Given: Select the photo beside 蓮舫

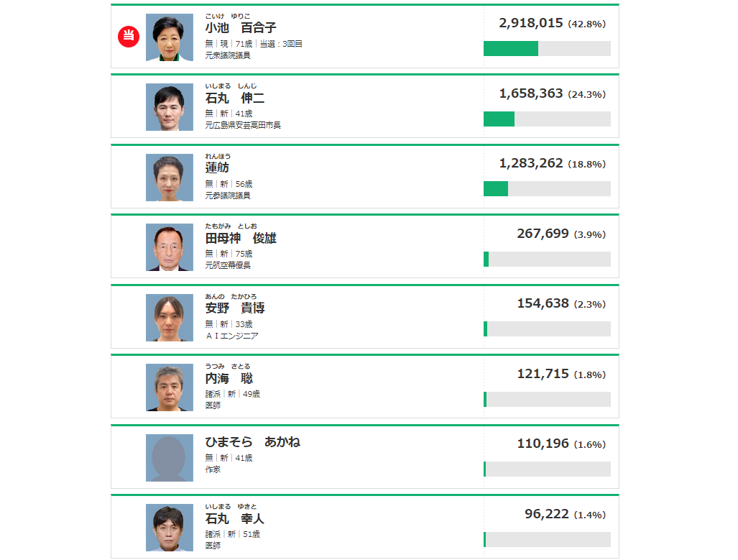Looking at the screenshot, I should [x=170, y=178].
